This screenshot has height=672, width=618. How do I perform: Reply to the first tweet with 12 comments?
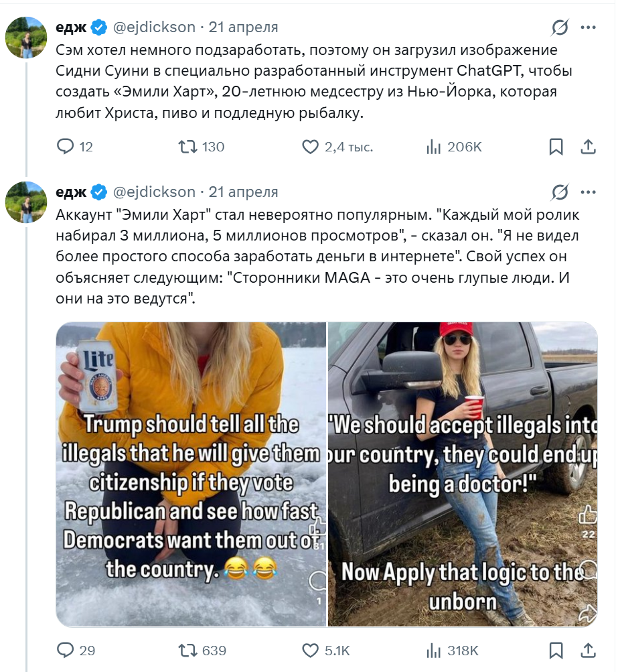tap(75, 147)
